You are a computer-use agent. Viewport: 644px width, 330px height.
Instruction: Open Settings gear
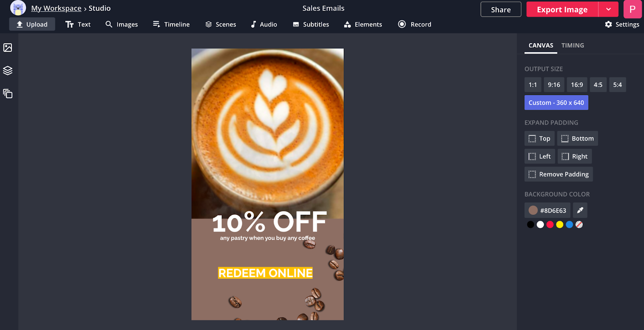pos(622,24)
